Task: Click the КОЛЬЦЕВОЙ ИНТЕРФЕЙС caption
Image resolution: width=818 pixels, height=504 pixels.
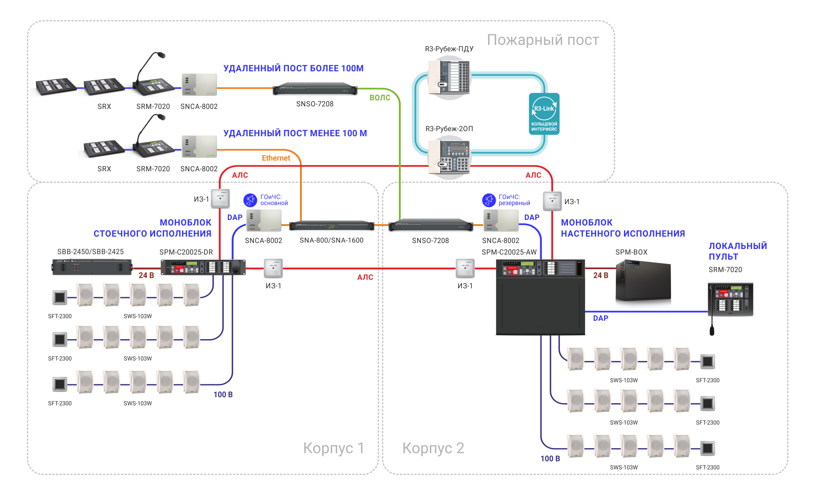Action: [x=544, y=126]
